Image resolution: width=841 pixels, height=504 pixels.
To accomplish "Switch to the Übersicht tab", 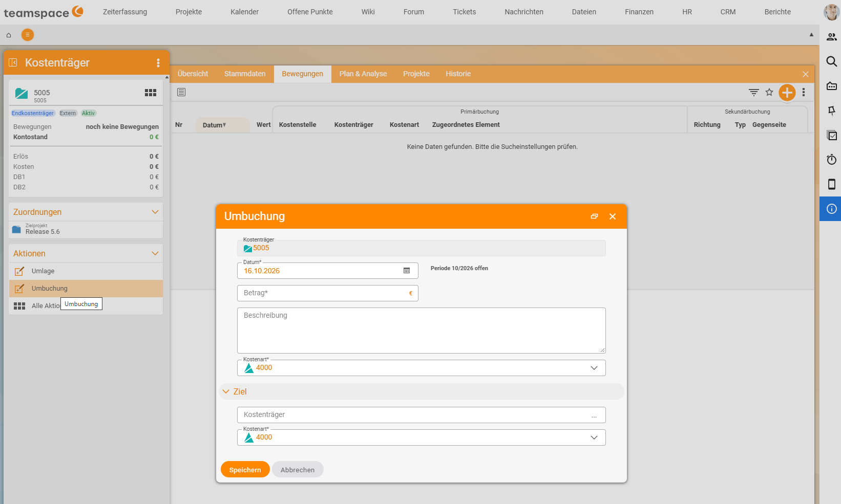I will 193,74.
